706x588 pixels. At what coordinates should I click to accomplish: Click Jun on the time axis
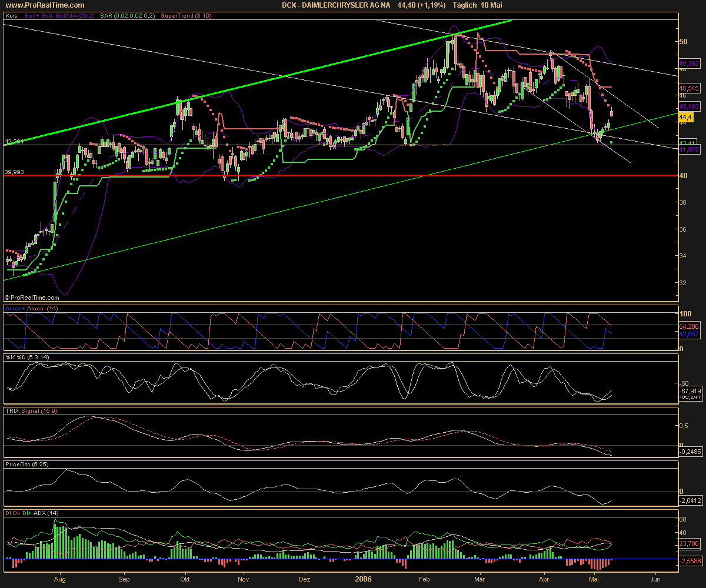coord(655,579)
